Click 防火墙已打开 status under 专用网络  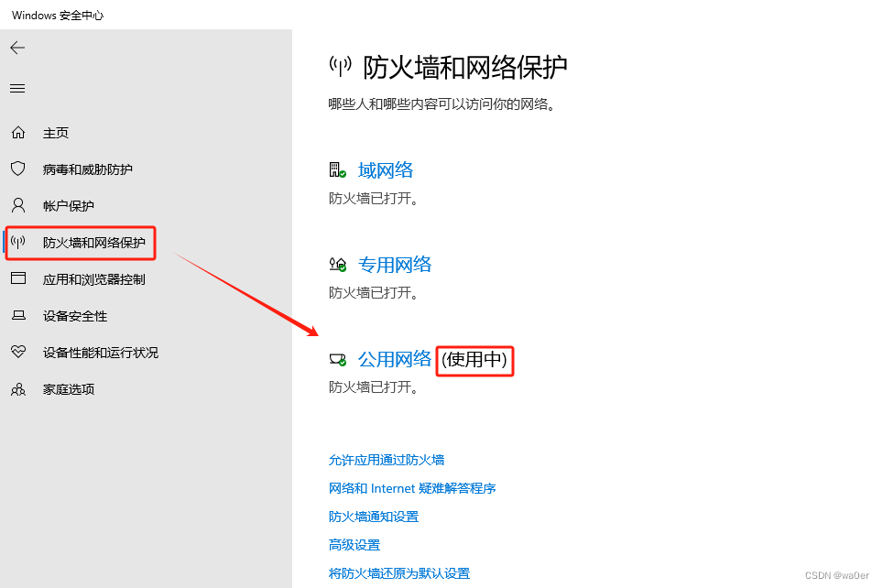pyautogui.click(x=374, y=293)
